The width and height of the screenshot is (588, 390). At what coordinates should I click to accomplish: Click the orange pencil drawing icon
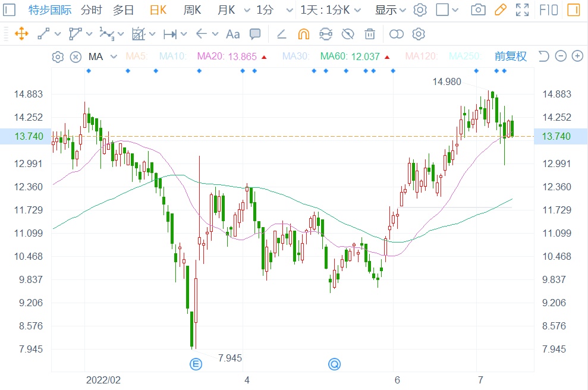[500, 10]
